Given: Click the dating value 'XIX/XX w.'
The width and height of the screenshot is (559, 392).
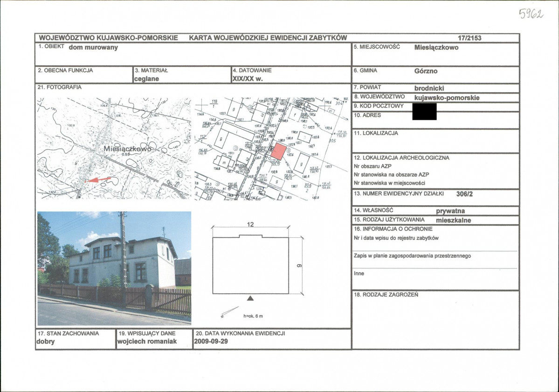Looking at the screenshot, I should tap(248, 79).
